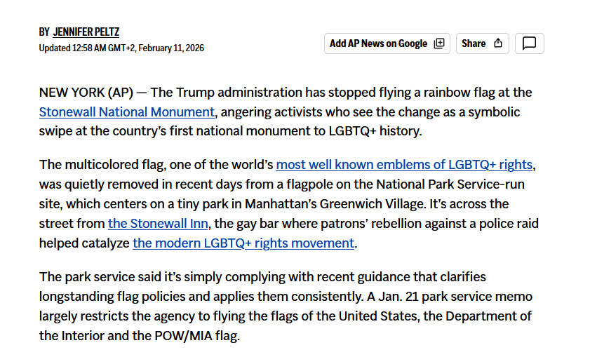Click the plus icon beside Google label

pos(439,43)
